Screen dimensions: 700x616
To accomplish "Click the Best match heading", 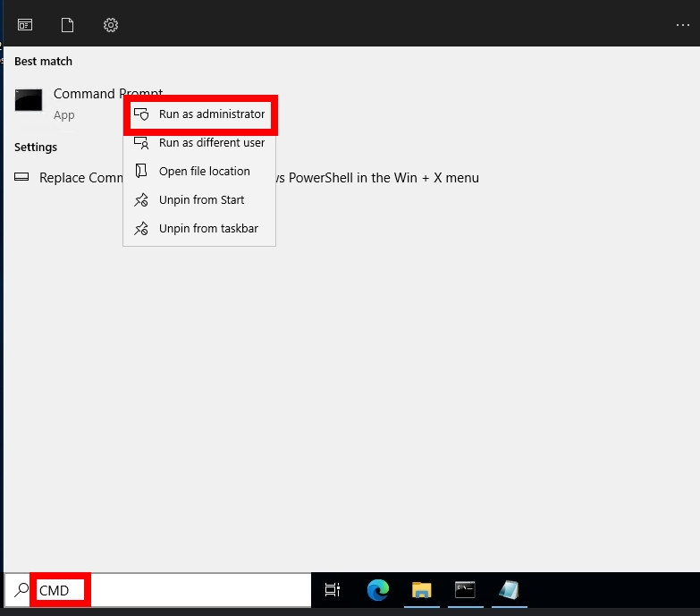I will point(43,61).
